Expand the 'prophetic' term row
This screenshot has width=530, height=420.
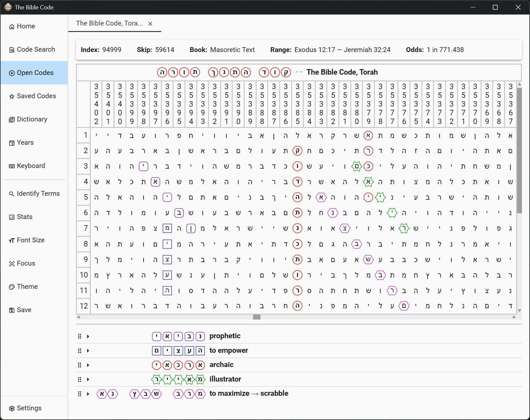click(88, 336)
